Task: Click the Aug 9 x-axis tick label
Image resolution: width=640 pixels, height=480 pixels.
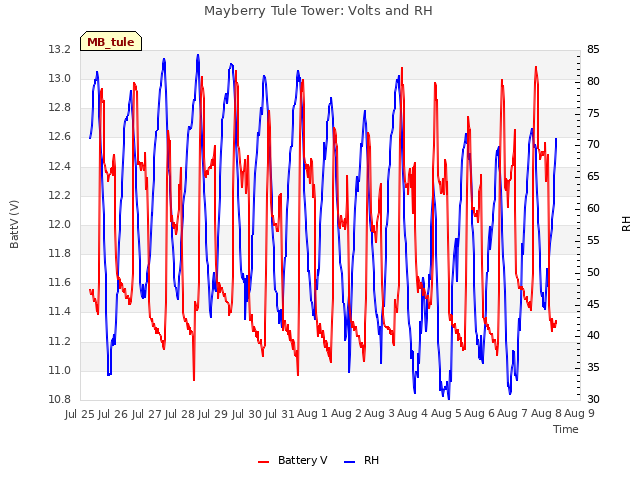Action: 580,413
